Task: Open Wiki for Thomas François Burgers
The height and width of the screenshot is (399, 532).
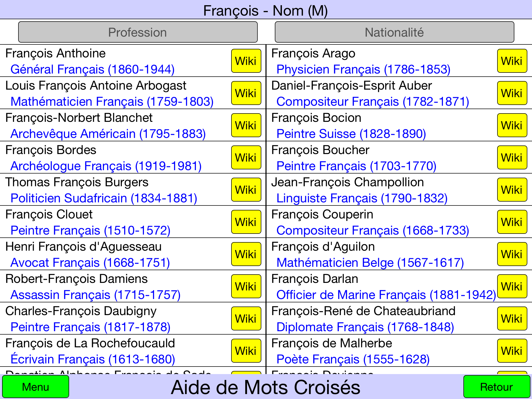Action: [246, 190]
